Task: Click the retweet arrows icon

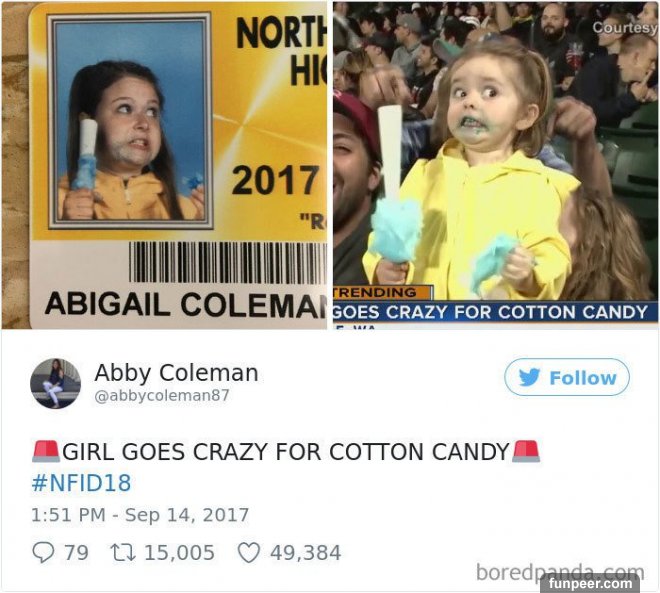Action: point(123,552)
